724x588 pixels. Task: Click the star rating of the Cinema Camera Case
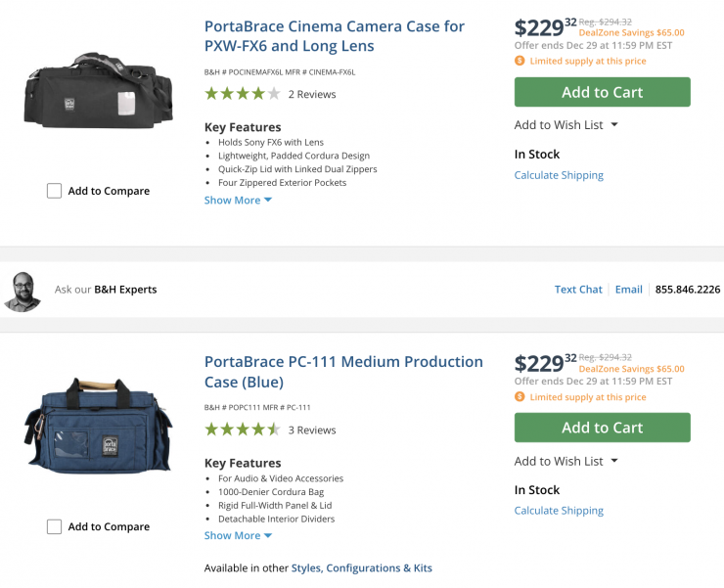tap(242, 94)
